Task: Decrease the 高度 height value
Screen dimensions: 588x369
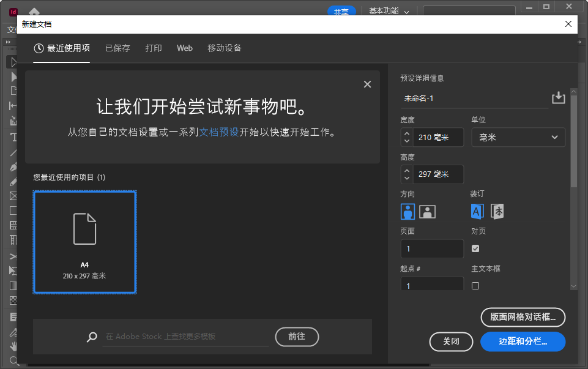Action: tap(407, 178)
